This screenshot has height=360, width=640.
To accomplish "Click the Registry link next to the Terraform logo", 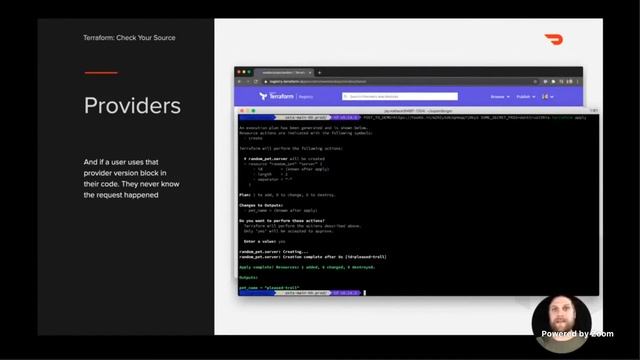I will 306,97.
